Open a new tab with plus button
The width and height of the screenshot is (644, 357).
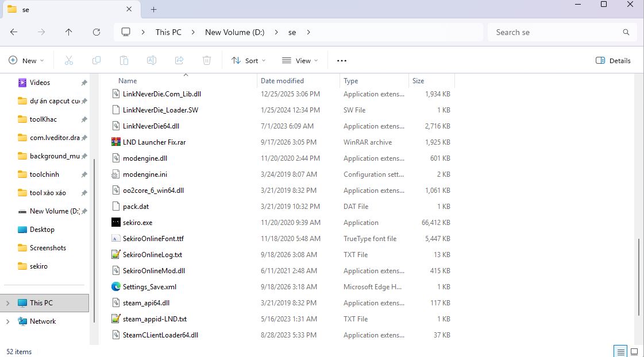pos(153,9)
